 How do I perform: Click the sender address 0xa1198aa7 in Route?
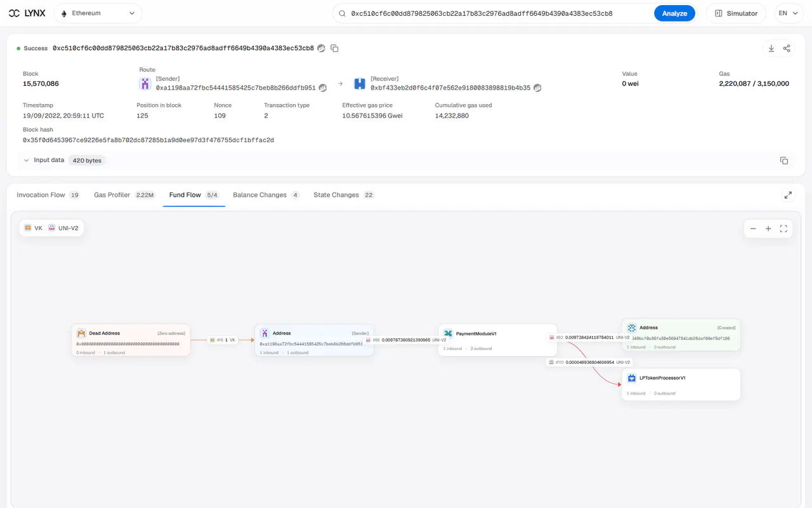(x=236, y=88)
